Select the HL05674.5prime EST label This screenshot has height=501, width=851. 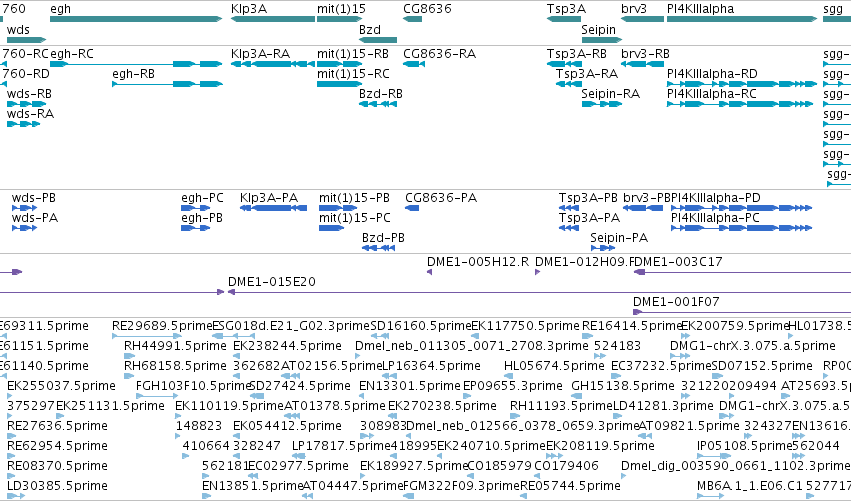pos(554,366)
